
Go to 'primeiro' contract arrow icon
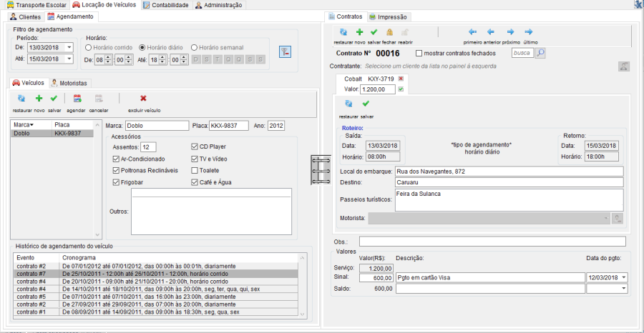pos(472,32)
